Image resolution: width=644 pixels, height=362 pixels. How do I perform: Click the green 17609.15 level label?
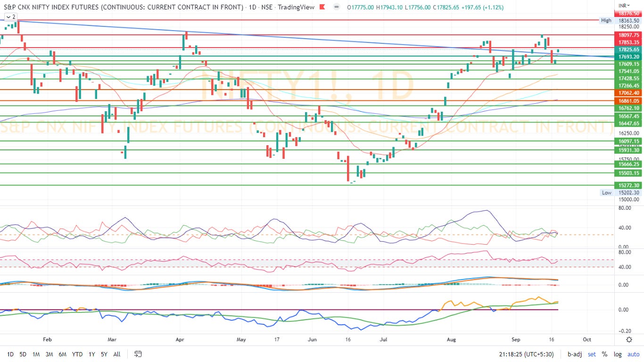tap(629, 64)
